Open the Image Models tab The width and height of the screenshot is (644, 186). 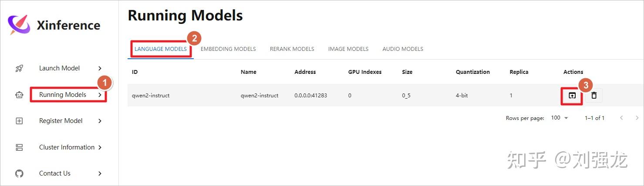coord(348,49)
